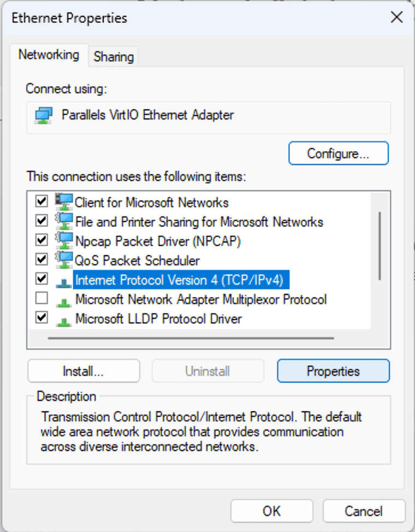This screenshot has height=532, width=415.
Task: Enable Microsoft Network Adapter Multiplexor Protocol checkbox
Action: pos(41,298)
